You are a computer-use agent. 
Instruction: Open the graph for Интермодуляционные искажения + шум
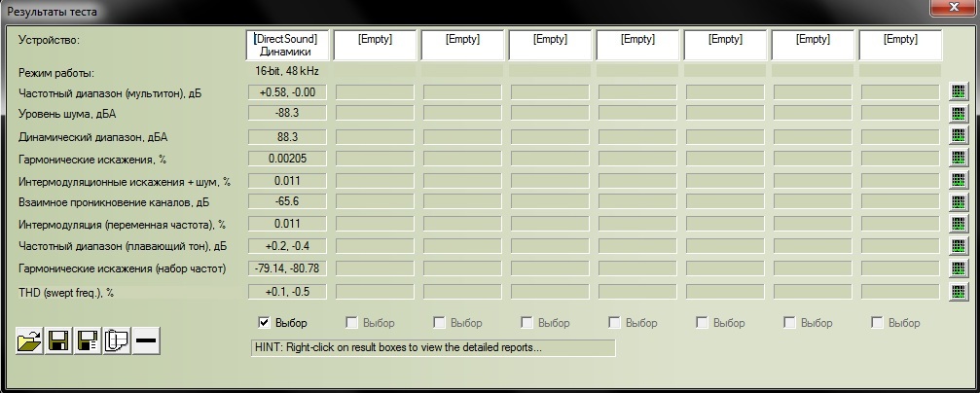[958, 180]
